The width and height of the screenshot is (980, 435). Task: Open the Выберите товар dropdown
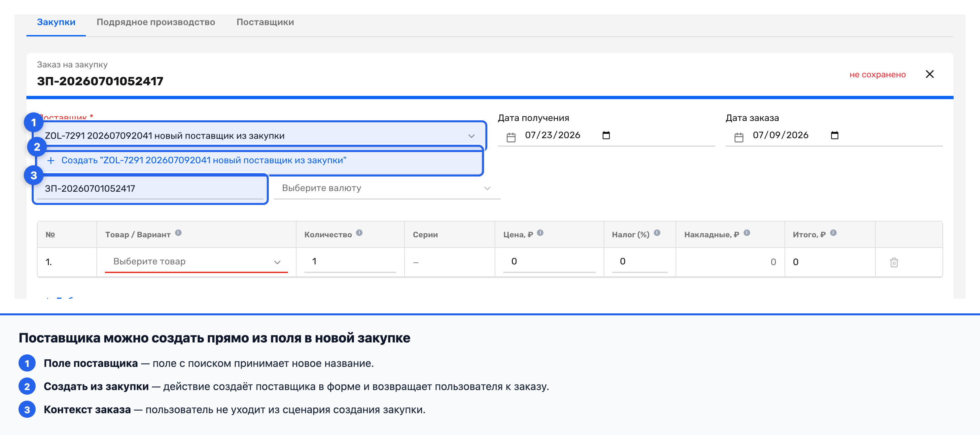coord(196,262)
